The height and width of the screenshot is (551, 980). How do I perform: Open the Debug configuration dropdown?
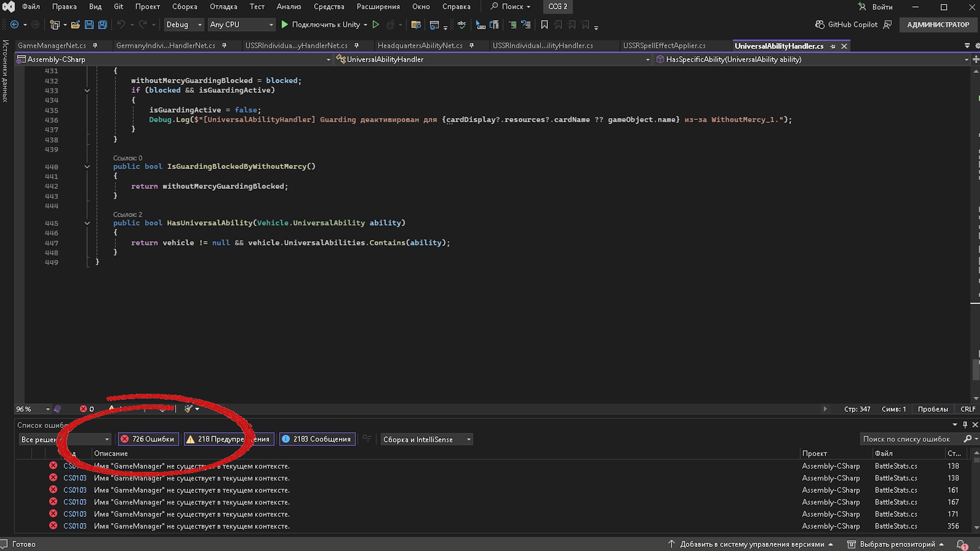pyautogui.click(x=184, y=24)
